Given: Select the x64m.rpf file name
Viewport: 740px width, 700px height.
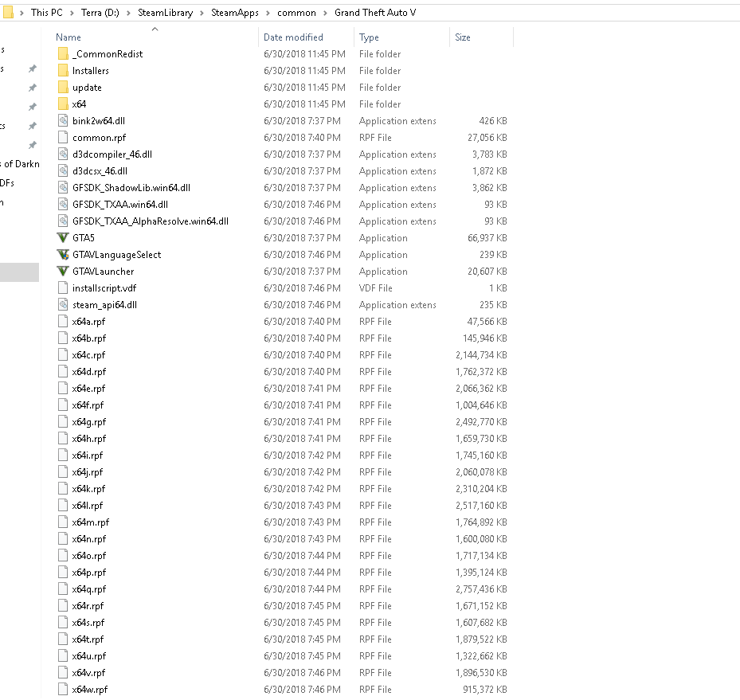Looking at the screenshot, I should [x=90, y=522].
